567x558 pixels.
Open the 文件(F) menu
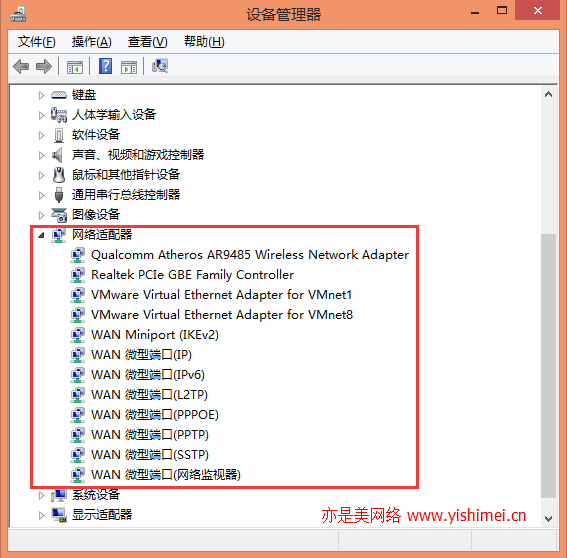click(x=37, y=42)
